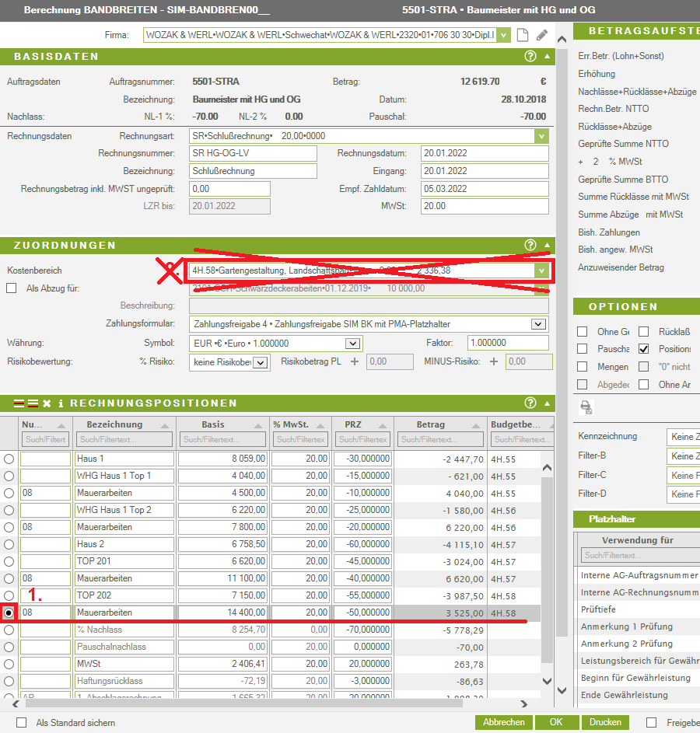Open the Währung Symbol dropdown
700x733 pixels.
352,344
